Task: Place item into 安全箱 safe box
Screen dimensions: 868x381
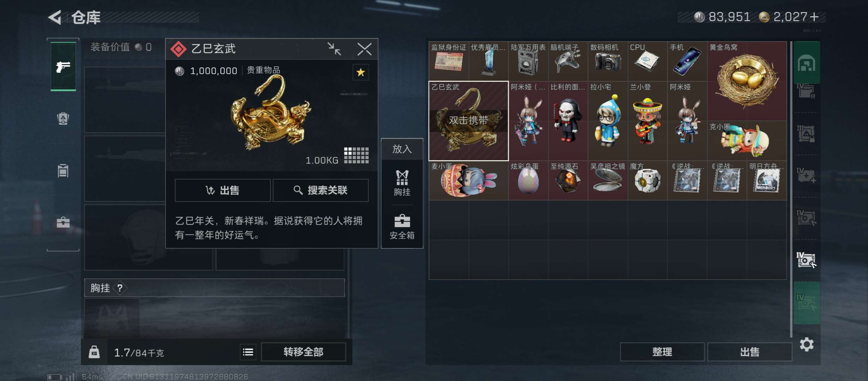Action: (x=402, y=227)
